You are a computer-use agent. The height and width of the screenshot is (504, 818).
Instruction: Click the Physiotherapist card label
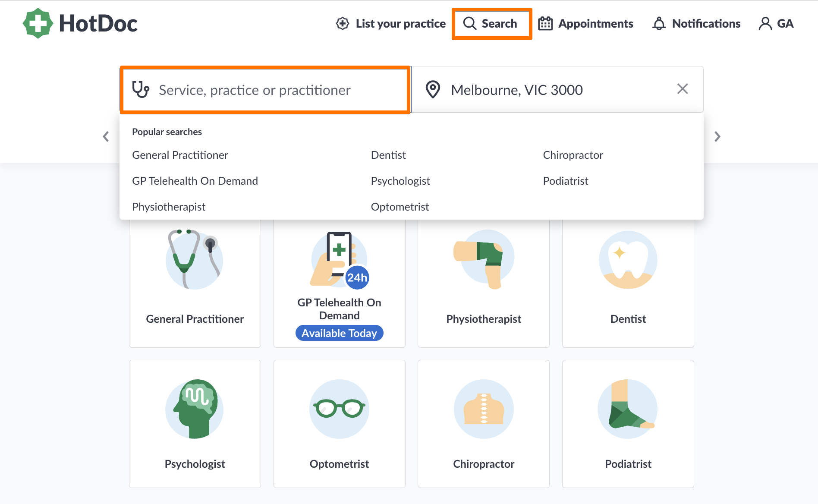(484, 319)
